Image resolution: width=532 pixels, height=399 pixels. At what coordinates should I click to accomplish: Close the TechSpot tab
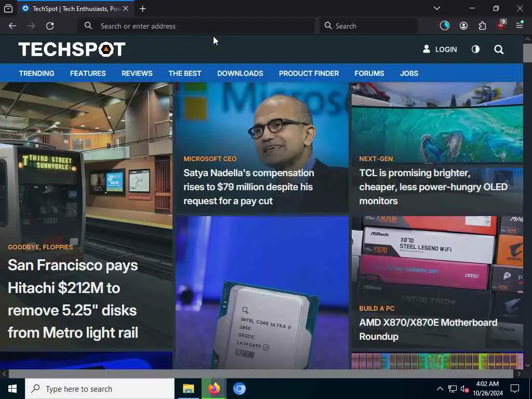pyautogui.click(x=126, y=8)
